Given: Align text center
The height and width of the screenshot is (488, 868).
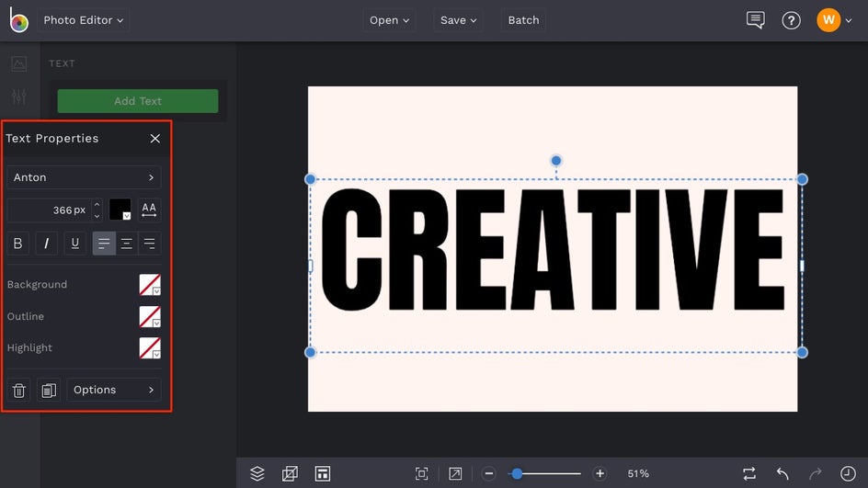Looking at the screenshot, I should (127, 243).
